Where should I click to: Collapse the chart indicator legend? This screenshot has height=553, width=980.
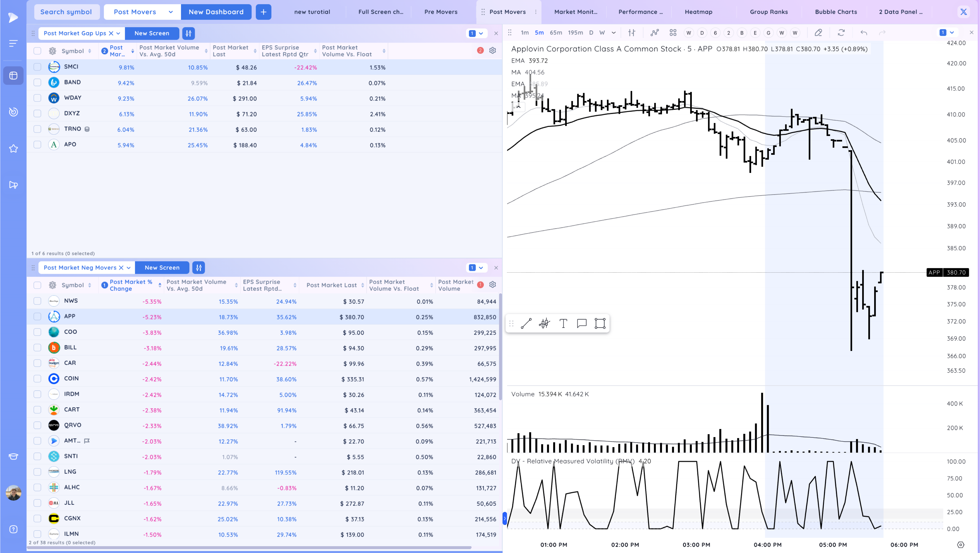point(518,107)
